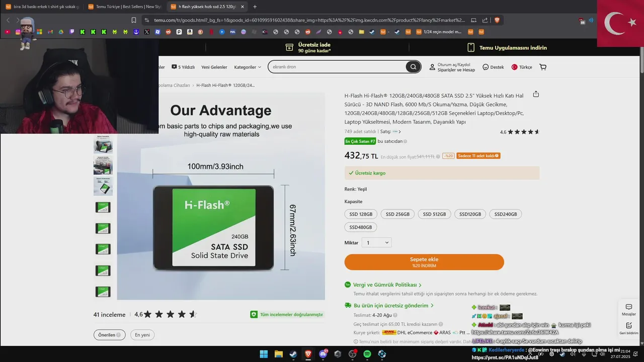Click the Ücretsiz iade banner
644x362 pixels.
308,47
